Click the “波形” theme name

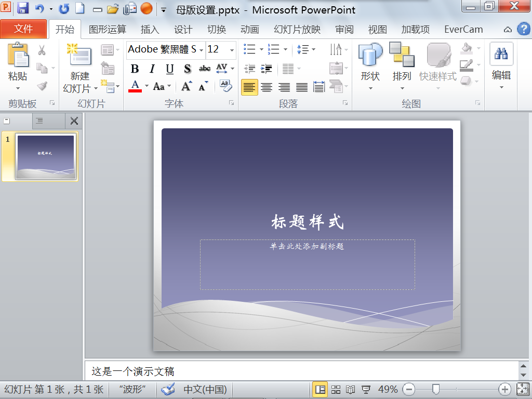132,389
